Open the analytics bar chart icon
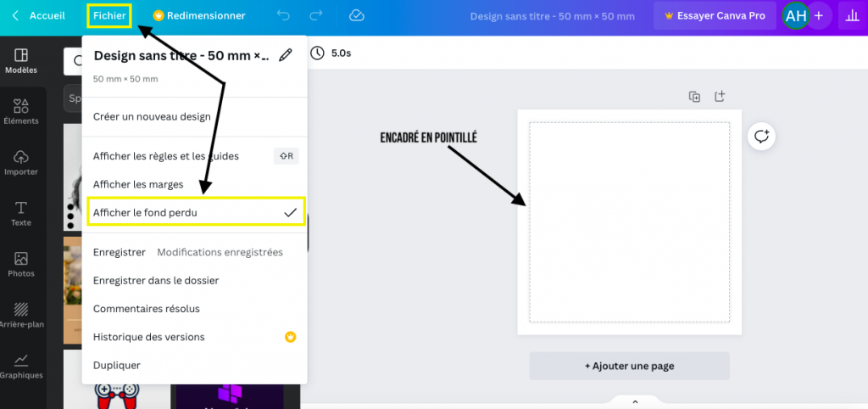Viewport: 868px width, 409px height. pyautogui.click(x=853, y=16)
